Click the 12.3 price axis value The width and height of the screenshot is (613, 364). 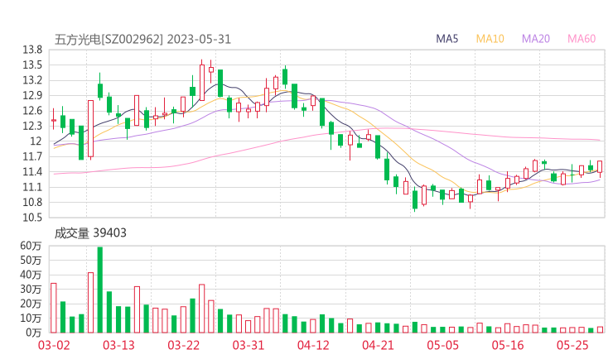click(x=32, y=126)
